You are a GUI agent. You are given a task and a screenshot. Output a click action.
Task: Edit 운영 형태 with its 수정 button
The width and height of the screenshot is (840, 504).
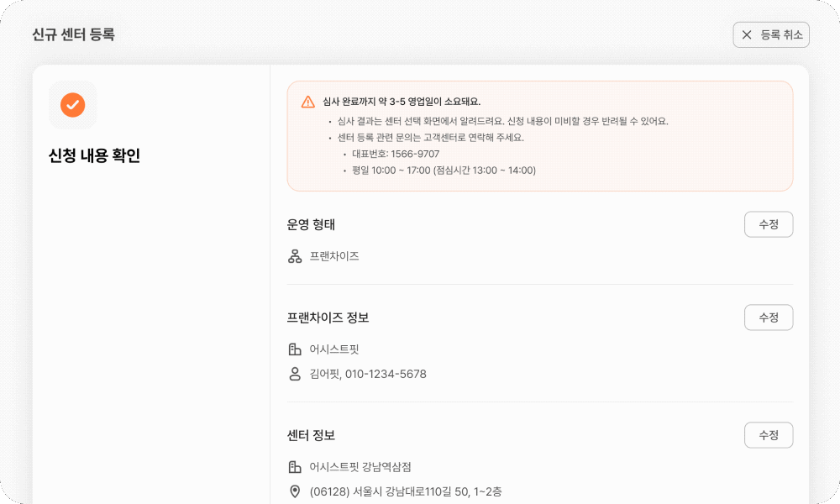(769, 224)
